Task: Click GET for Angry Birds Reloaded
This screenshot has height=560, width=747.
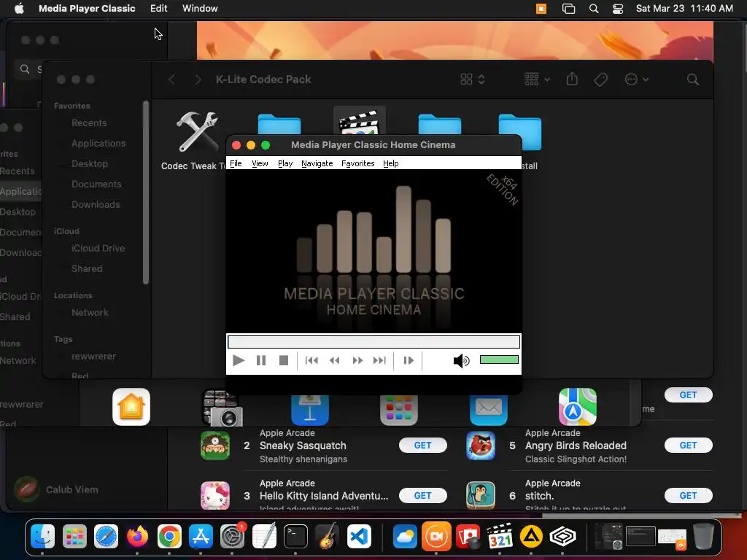Action: coord(688,446)
